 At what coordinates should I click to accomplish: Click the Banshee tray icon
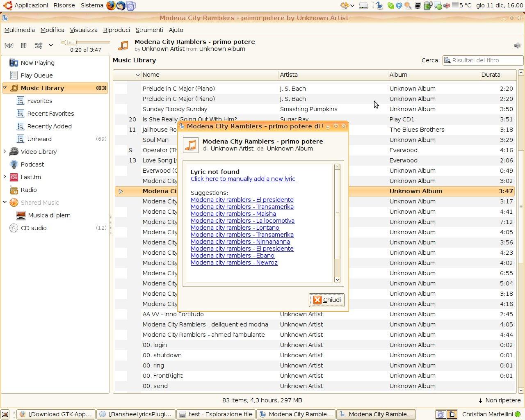tap(379, 6)
